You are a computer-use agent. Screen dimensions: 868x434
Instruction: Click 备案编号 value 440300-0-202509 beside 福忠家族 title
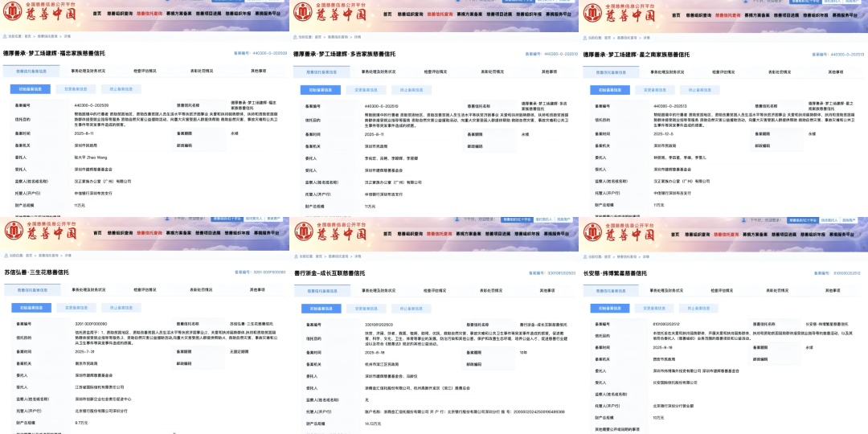pyautogui.click(x=268, y=53)
